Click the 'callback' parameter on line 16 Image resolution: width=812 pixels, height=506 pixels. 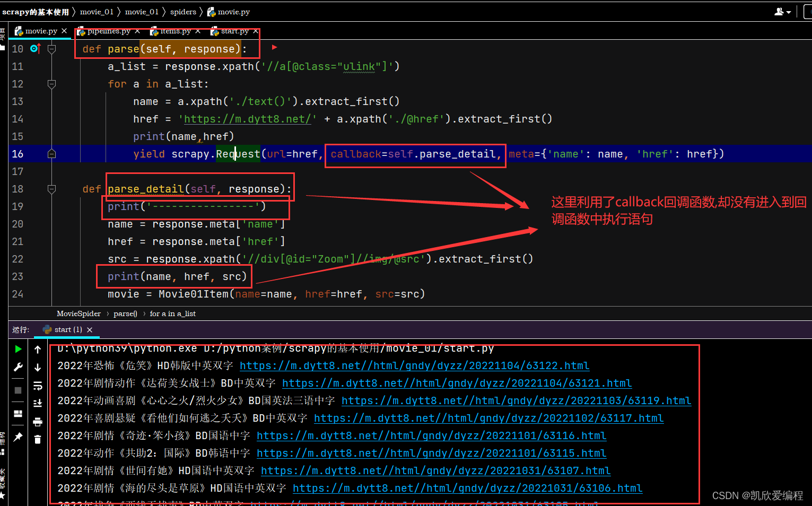(x=356, y=154)
